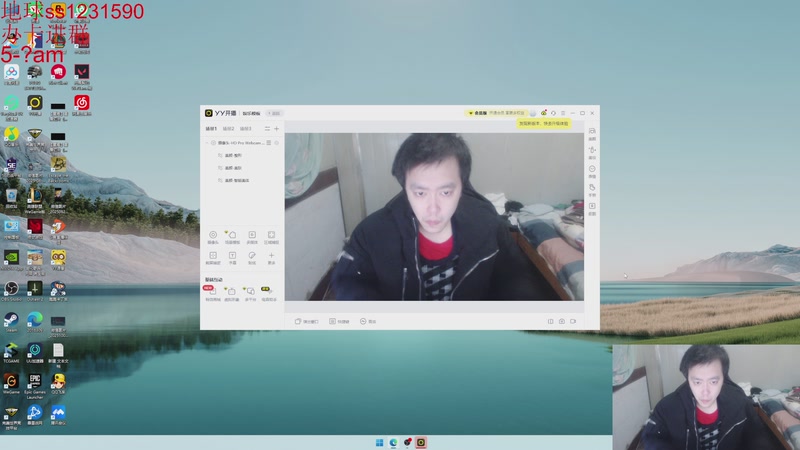
Task: Open the Windows Start menu on taskbar
Action: point(379,442)
